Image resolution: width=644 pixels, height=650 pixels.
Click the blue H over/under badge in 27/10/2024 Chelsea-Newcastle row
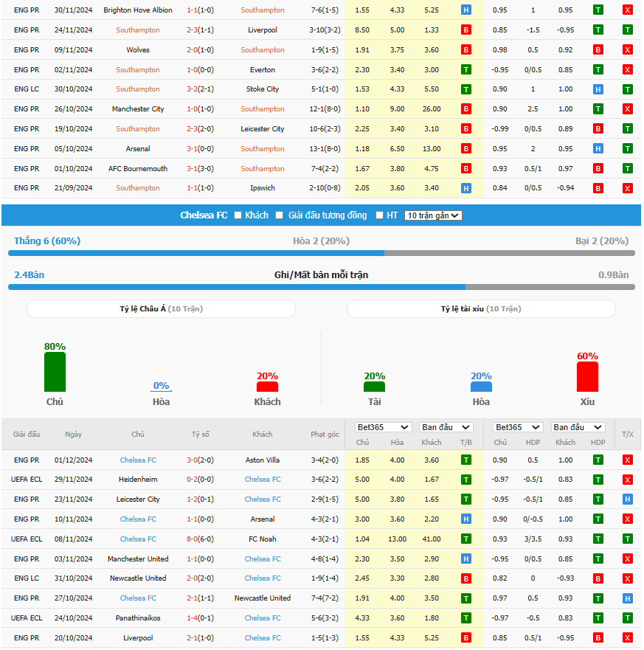pos(628,598)
